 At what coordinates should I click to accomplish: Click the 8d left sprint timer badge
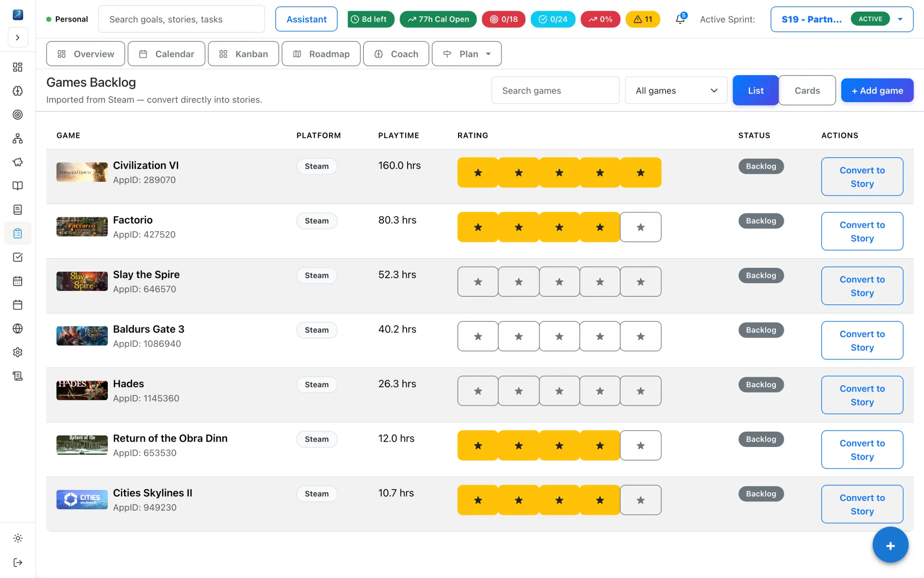(x=371, y=19)
